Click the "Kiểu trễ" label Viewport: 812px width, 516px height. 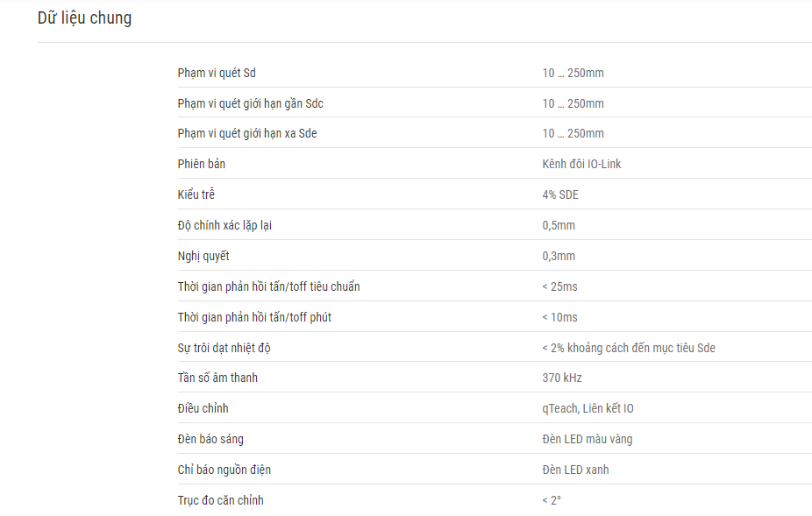tap(196, 194)
